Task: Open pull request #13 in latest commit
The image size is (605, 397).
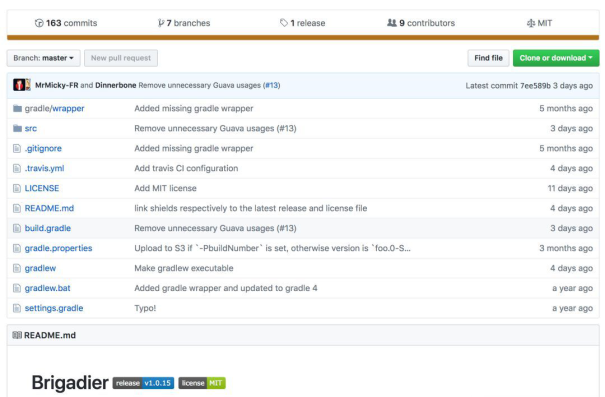Action: [272, 85]
